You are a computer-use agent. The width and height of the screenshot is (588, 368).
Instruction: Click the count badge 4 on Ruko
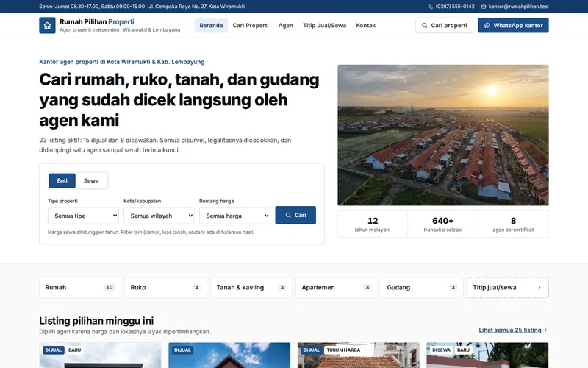coord(196,287)
